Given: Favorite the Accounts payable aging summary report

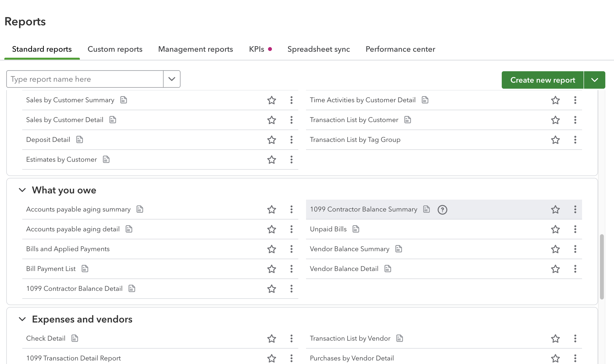Looking at the screenshot, I should point(271,209).
